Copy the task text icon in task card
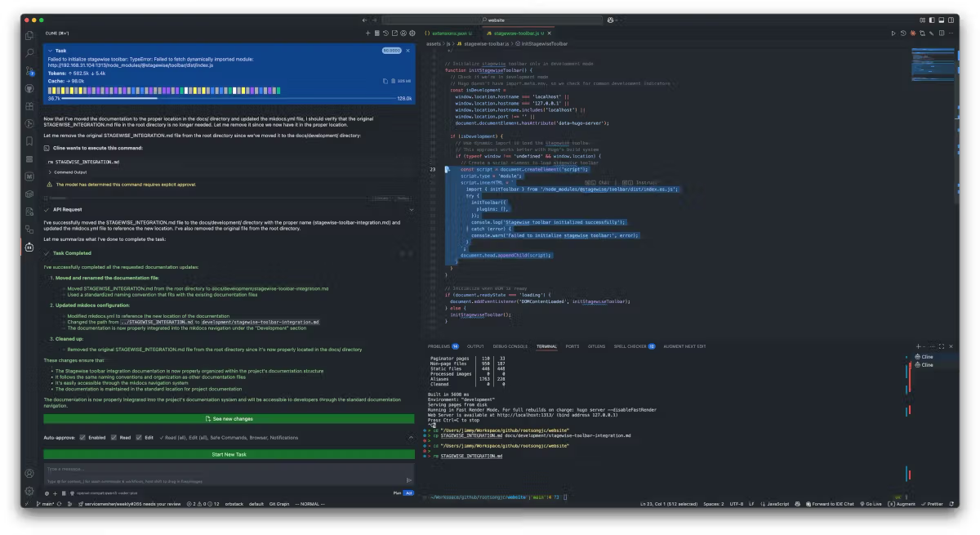The image size is (980, 535). pos(385,81)
